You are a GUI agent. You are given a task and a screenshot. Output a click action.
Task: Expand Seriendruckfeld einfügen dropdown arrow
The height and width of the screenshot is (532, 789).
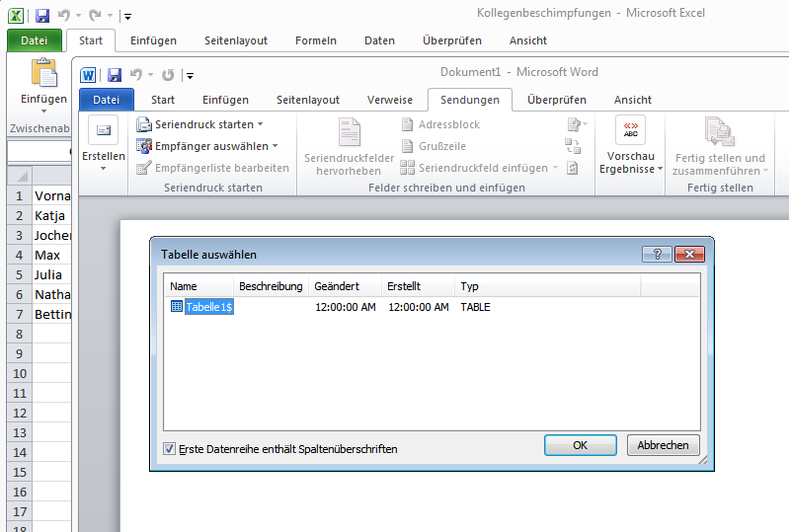pos(556,168)
